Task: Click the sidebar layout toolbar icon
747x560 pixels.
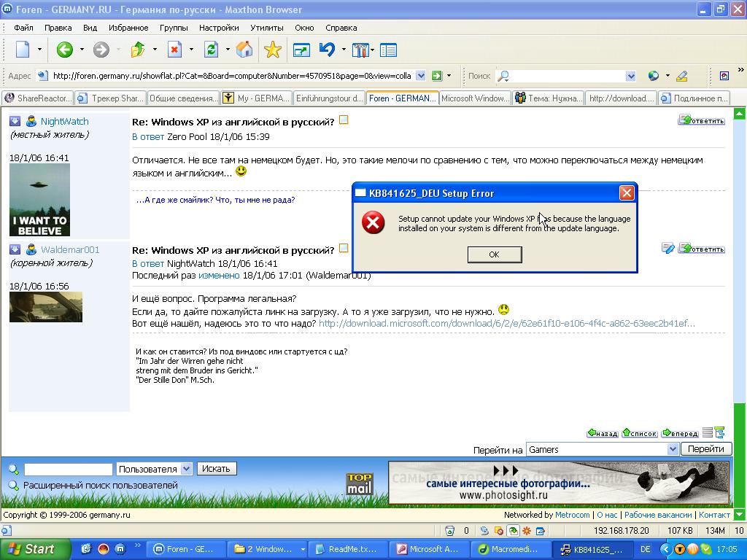Action: click(388, 50)
